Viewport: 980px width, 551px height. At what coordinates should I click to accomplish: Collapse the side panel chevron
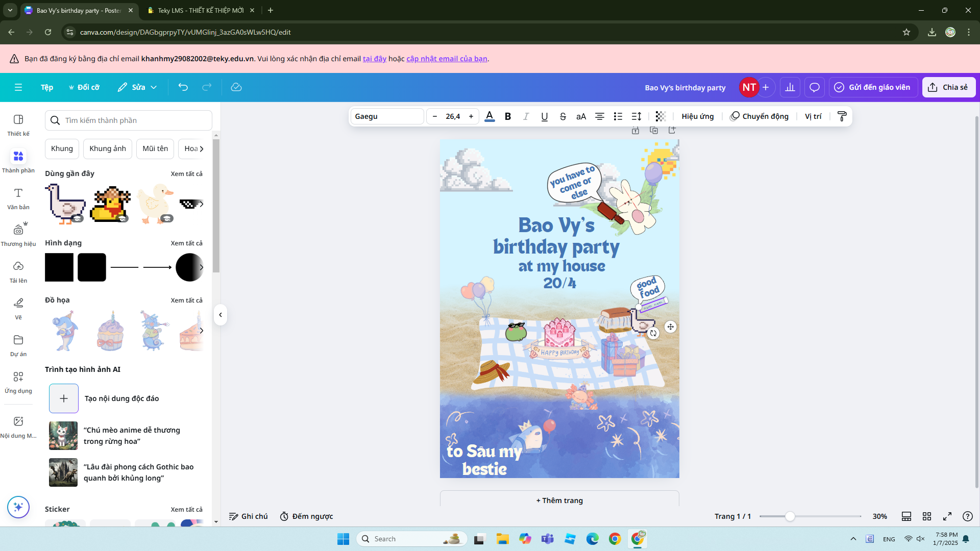click(220, 315)
